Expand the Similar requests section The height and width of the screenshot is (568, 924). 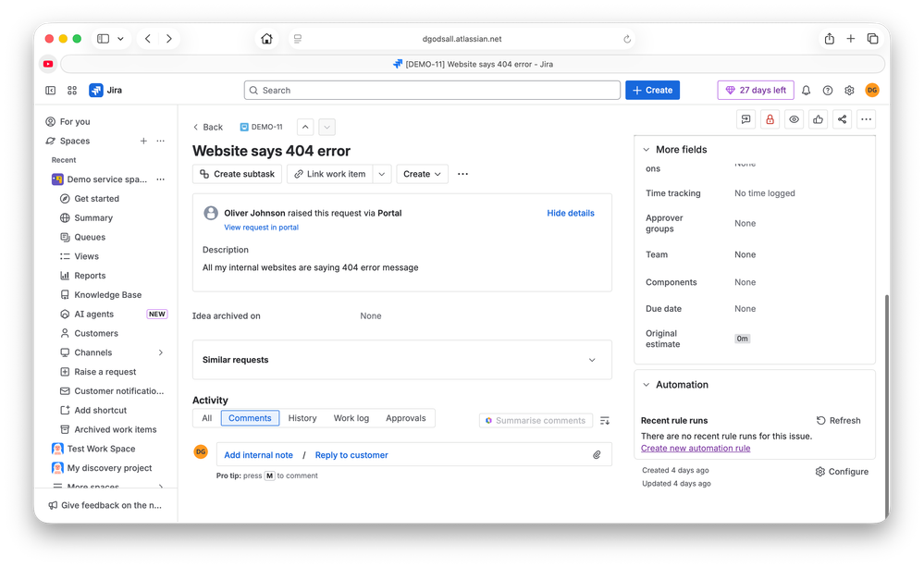click(592, 360)
